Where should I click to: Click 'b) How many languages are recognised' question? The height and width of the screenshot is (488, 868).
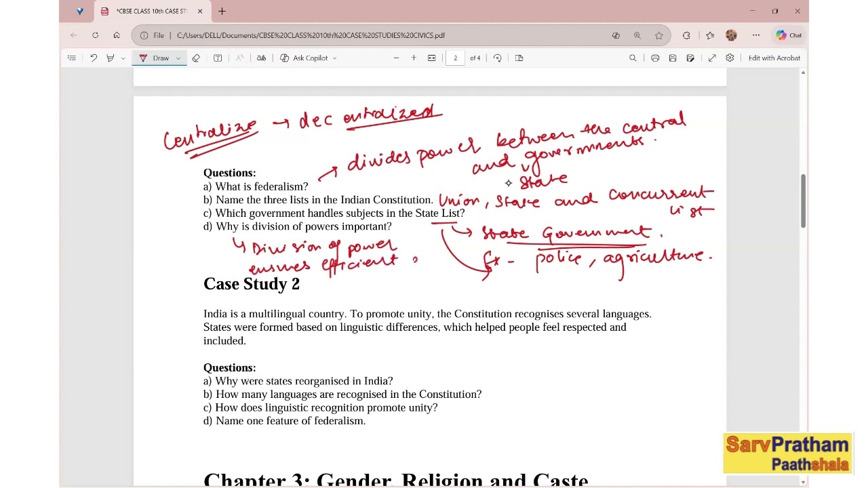coord(342,394)
